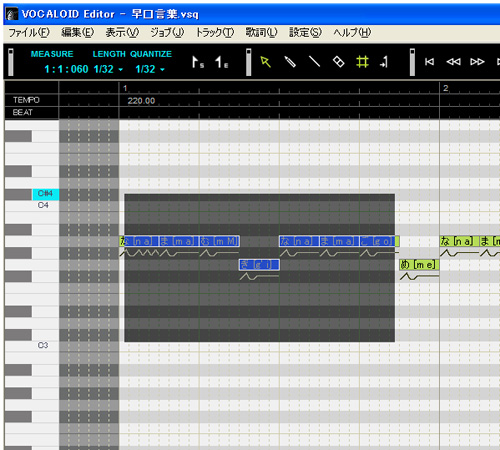Image resolution: width=500 pixels, height=450 pixels.
Task: Select the め [m e] note
Action: click(x=419, y=265)
